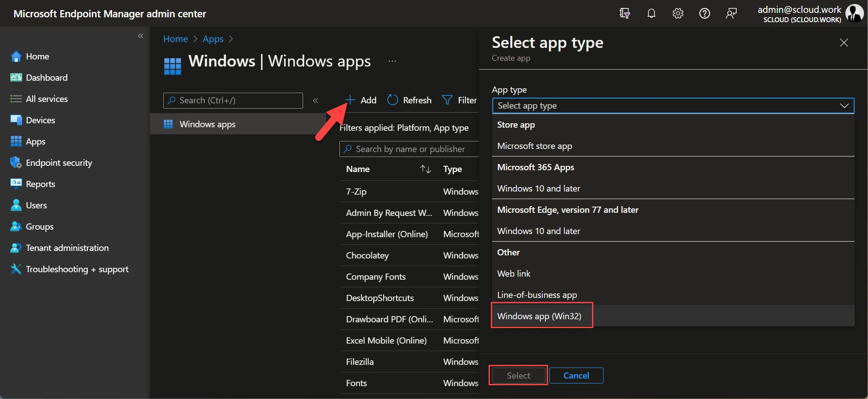
Task: Open Reports from the left menu
Action: tap(40, 184)
